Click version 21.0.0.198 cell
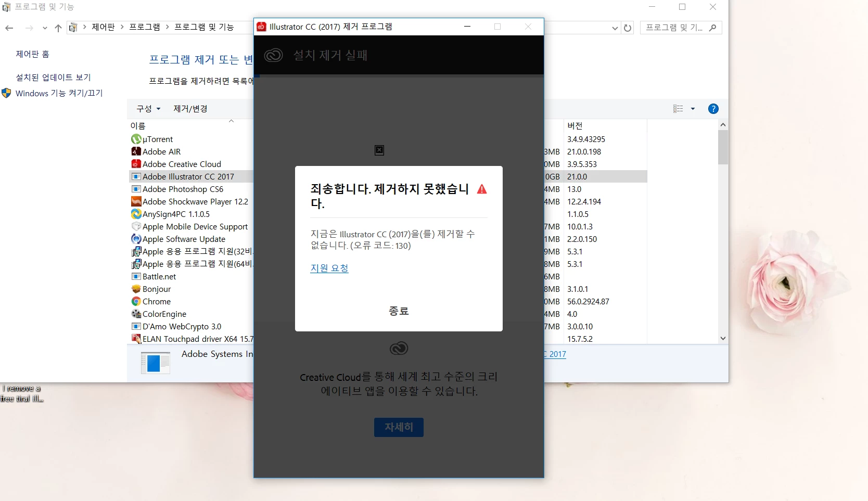 point(584,152)
